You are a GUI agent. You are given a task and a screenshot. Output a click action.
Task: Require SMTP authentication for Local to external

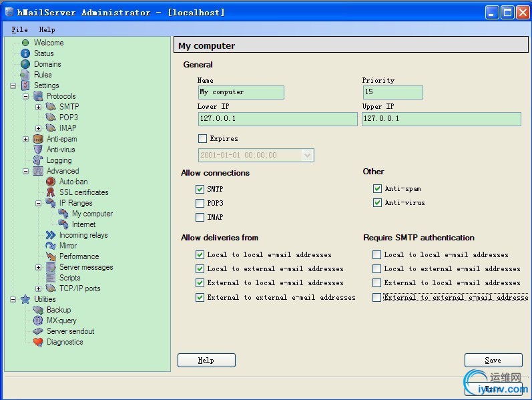coord(376,269)
